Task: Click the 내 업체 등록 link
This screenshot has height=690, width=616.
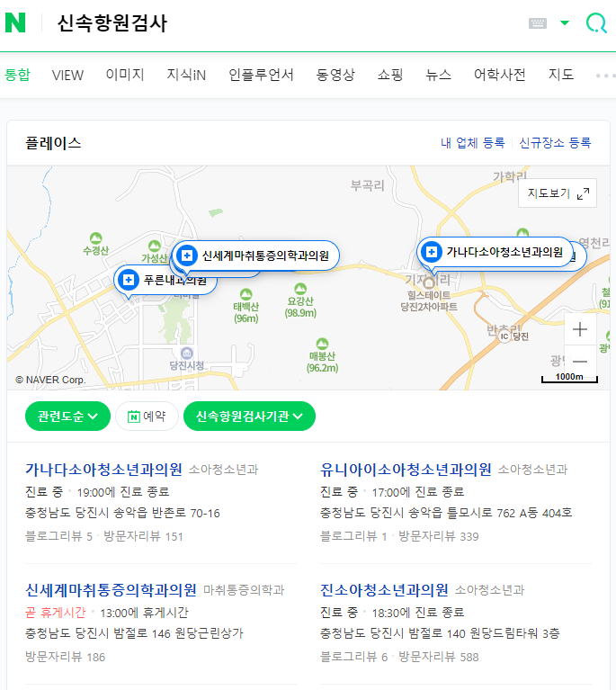Action: [472, 142]
